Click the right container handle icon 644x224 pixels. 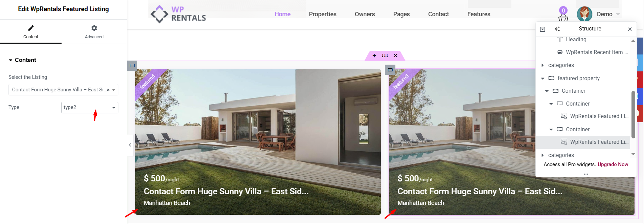pyautogui.click(x=390, y=70)
